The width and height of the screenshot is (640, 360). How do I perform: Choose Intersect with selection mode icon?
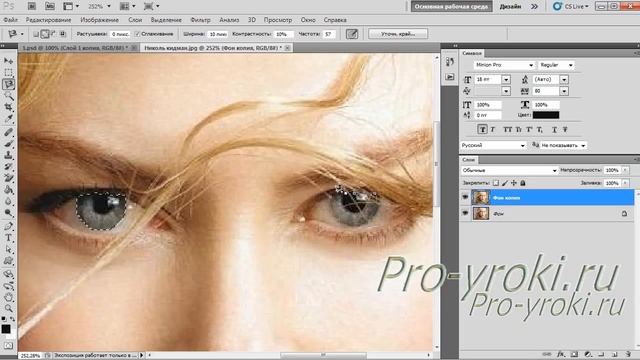pyautogui.click(x=63, y=34)
